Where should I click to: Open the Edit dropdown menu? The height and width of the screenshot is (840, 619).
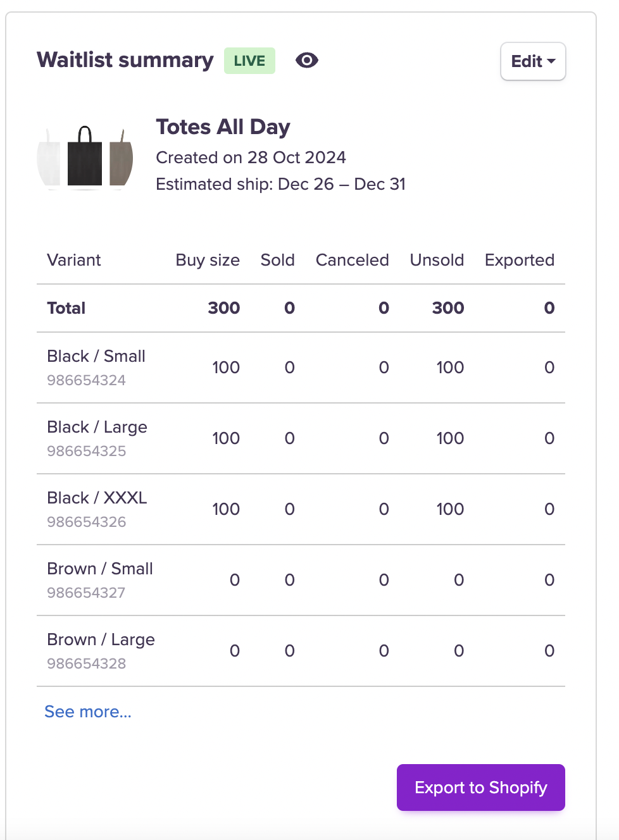[x=532, y=61]
